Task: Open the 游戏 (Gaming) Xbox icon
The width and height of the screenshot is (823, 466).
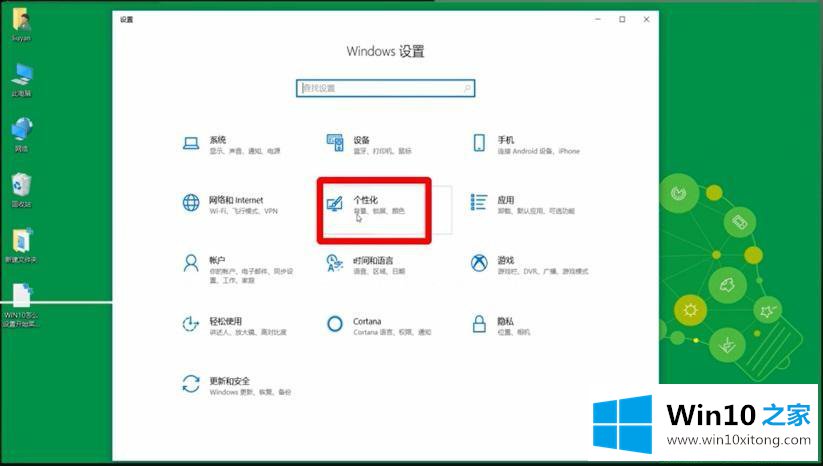Action: [x=479, y=263]
